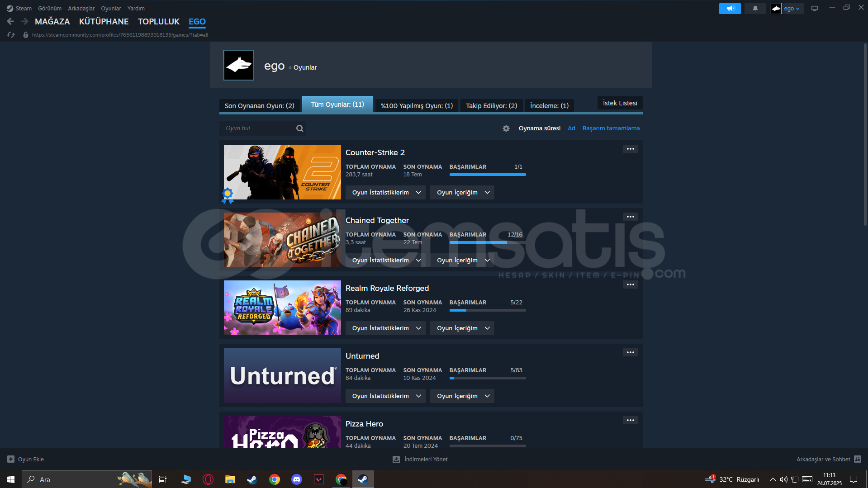The height and width of the screenshot is (488, 868).
Task: Open the Unturned game banner image
Action: 282,376
